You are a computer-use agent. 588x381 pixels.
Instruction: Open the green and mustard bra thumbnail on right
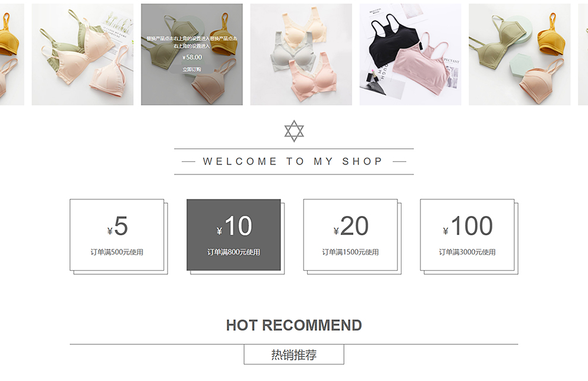click(519, 55)
